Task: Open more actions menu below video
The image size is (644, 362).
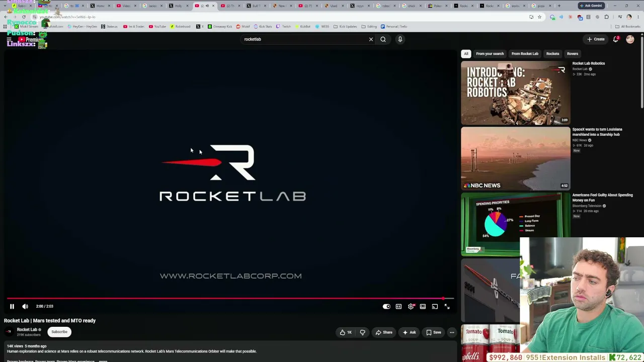Action: [x=452, y=332]
